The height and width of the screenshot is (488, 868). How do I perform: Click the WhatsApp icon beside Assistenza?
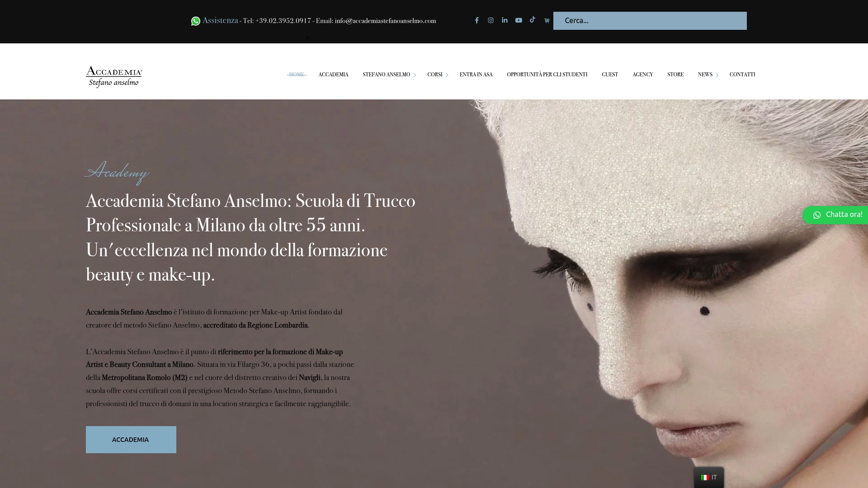(196, 21)
